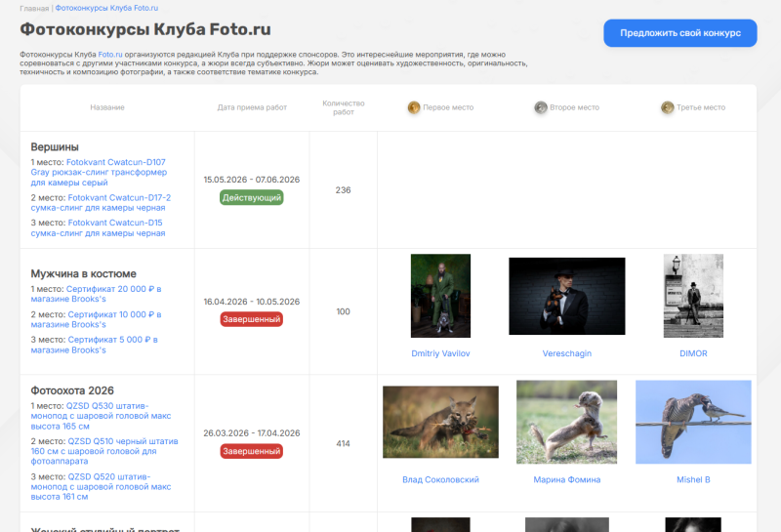
Task: Open the 'Главная' breadcrumb link
Action: pyautogui.click(x=34, y=9)
